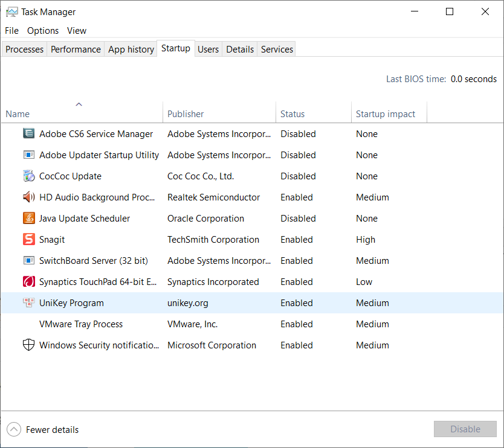
Task: Click the UniKey Program icon
Action: pos(29,303)
